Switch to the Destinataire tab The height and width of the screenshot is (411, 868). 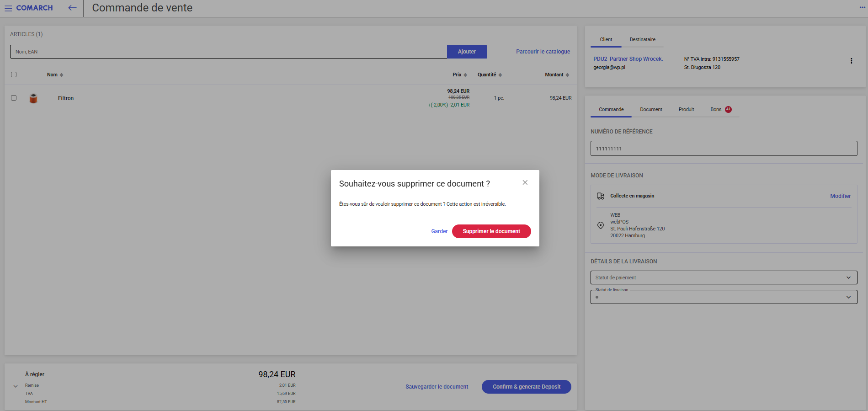[642, 40]
